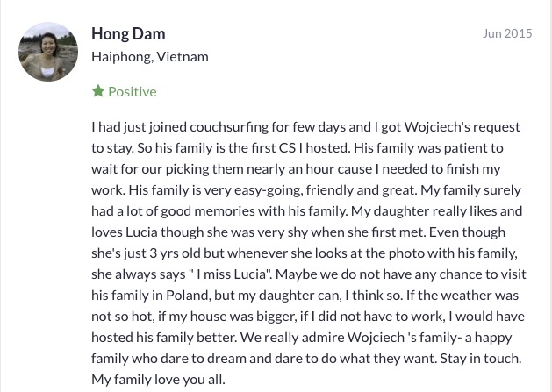
Task: Click the green Positive rating label
Action: click(x=133, y=92)
